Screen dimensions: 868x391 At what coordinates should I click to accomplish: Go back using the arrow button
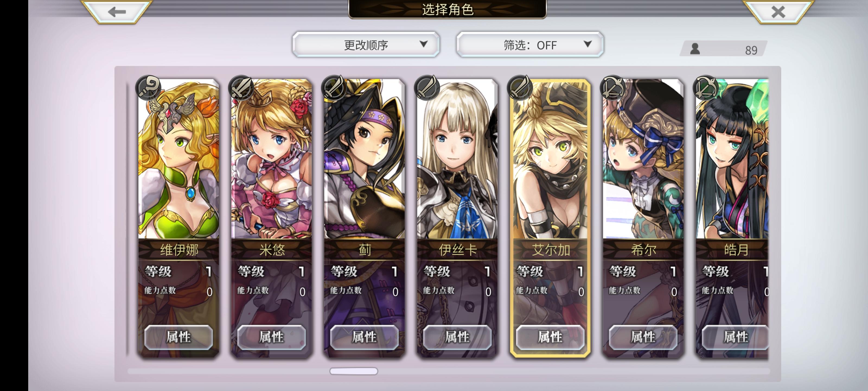pyautogui.click(x=117, y=11)
